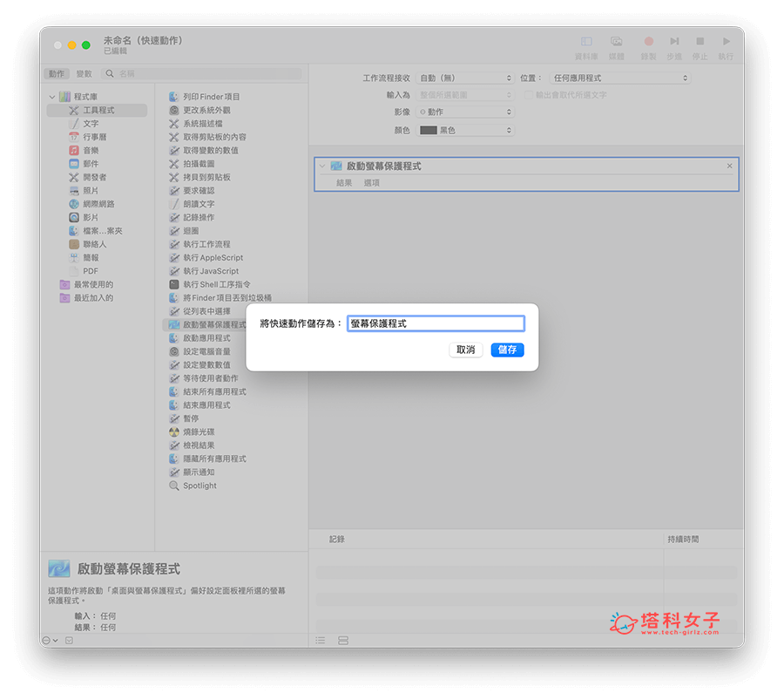
Task: Open the 位置 application dropdown
Action: [x=620, y=77]
